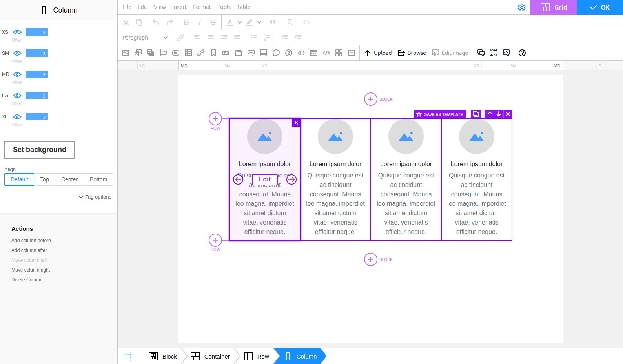Click the cut scissors icon

(x=126, y=22)
